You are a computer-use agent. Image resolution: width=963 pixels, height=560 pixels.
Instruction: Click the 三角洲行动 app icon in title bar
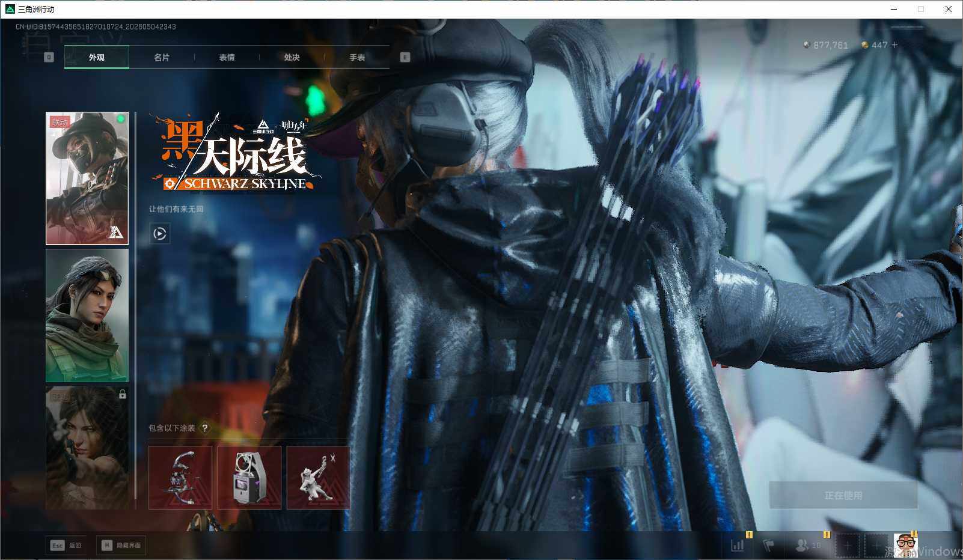pyautogui.click(x=10, y=9)
